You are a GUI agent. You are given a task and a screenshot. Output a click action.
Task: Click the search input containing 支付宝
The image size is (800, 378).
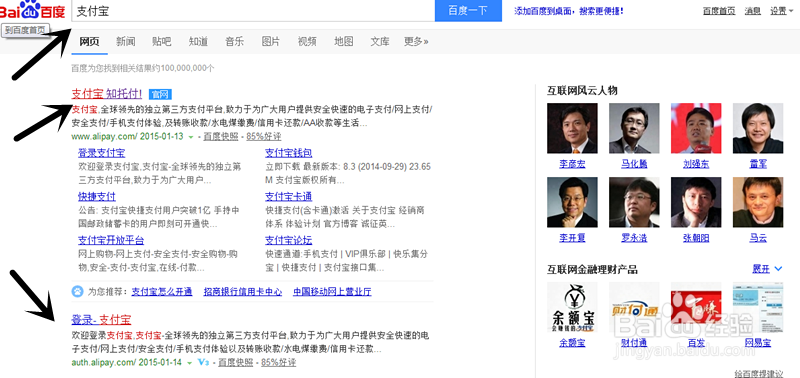coord(253,11)
